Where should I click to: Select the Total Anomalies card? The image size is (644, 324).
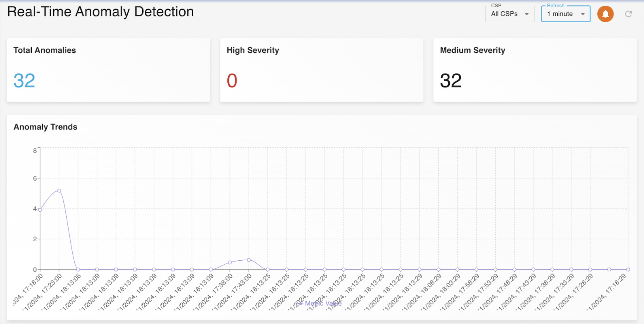[x=108, y=70]
